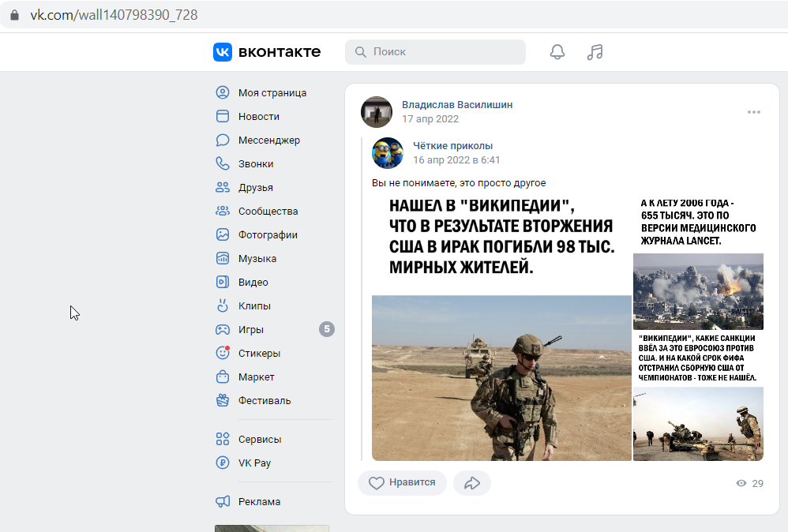Screen dimensions: 788x532
Task: Click the Видео play icon
Action: pos(223,282)
